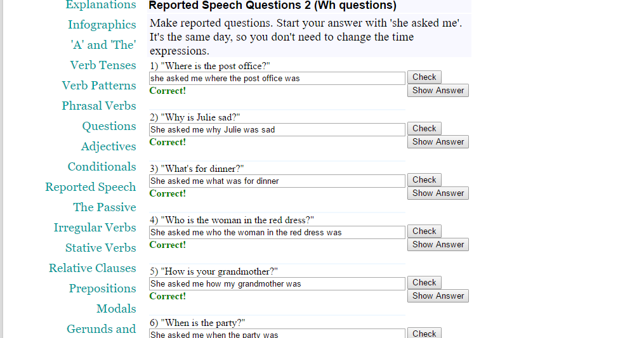644x338 pixels.
Task: Open the Infographics sidebar link
Action: pyautogui.click(x=102, y=25)
